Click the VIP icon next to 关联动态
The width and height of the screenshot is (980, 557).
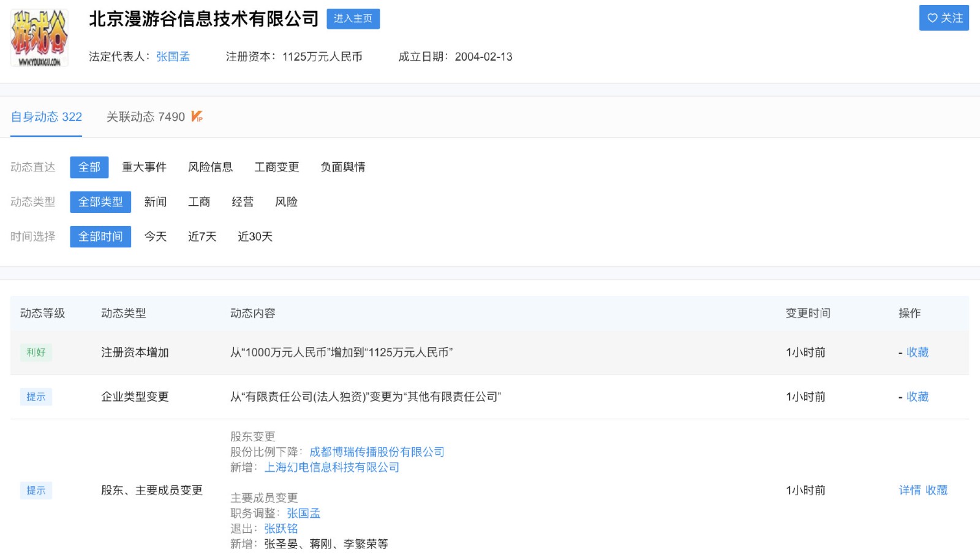[197, 116]
